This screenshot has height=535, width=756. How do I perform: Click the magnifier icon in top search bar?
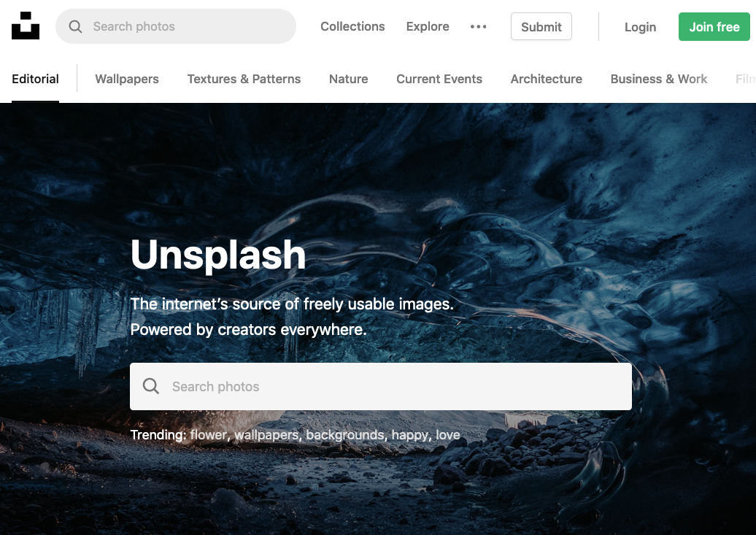(75, 26)
